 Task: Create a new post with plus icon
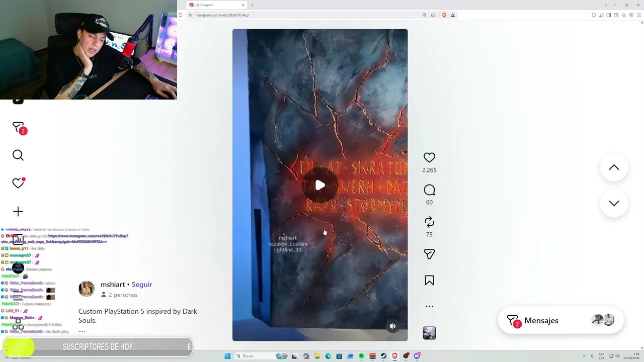tap(18, 212)
